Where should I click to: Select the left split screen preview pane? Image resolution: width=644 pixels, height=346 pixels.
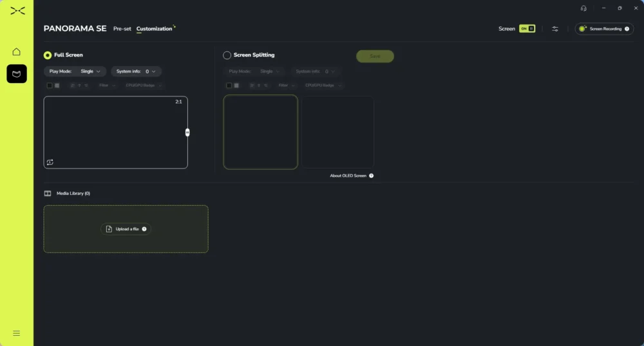coord(260,132)
